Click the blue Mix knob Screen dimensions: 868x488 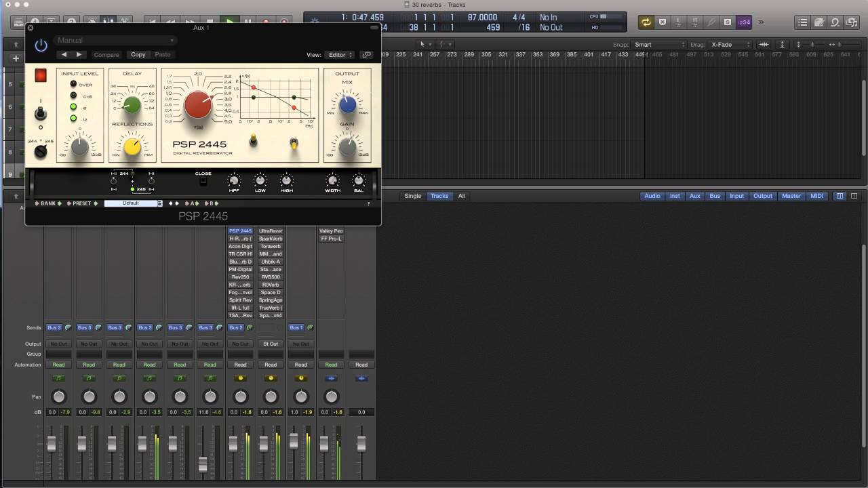tap(347, 104)
